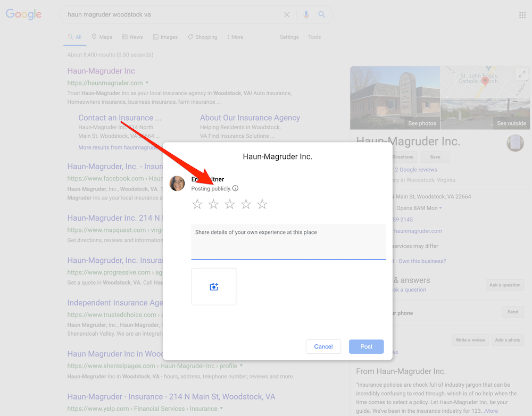Cancel the review dialog
The image size is (532, 416).
point(323,346)
